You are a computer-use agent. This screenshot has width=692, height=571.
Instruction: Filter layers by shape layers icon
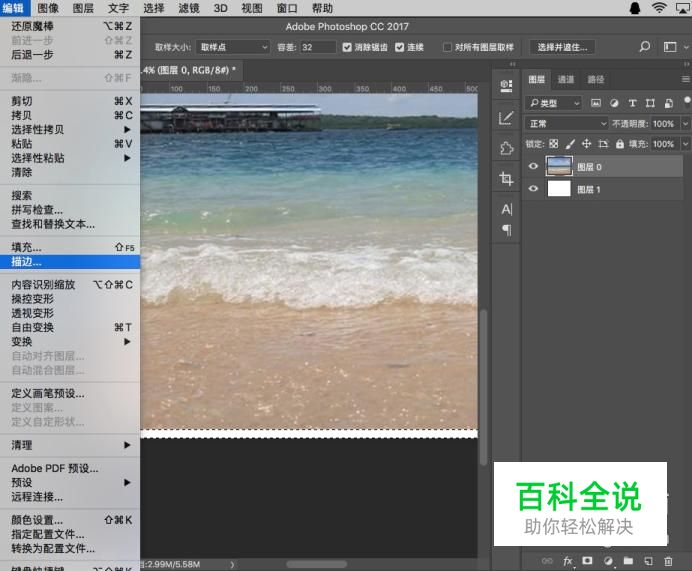[650, 103]
